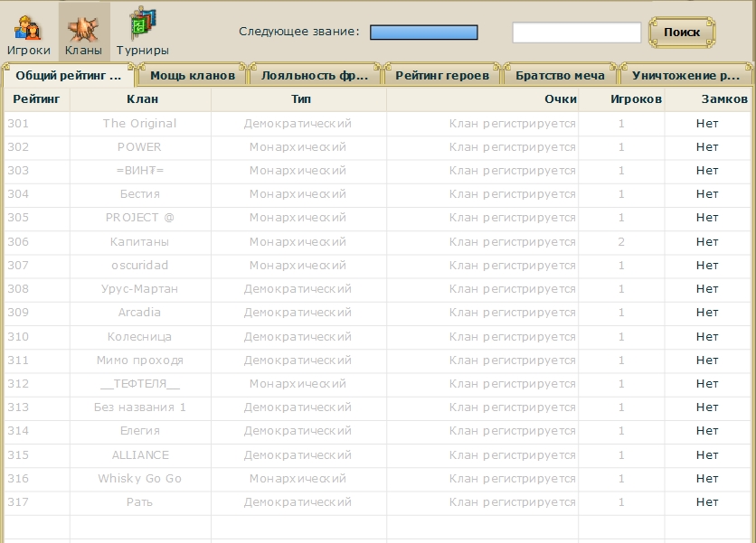Click the search text input field

576,33
